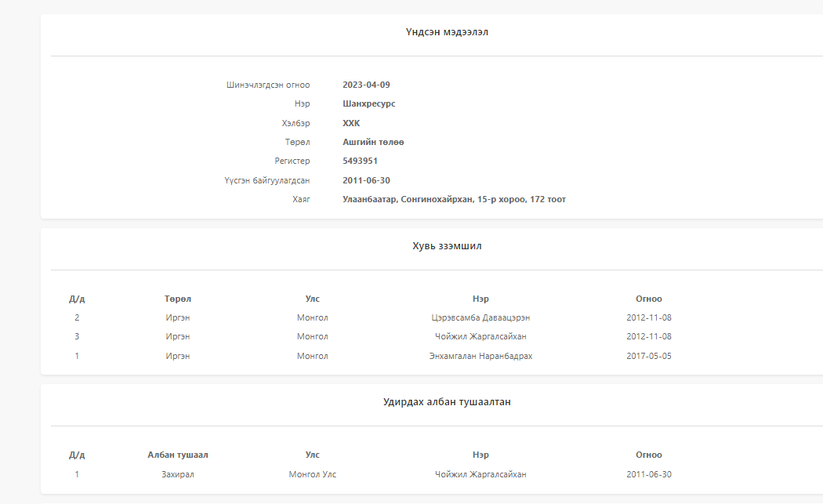823x504 pixels.
Task: Click the ХХК form value
Action: [351, 123]
